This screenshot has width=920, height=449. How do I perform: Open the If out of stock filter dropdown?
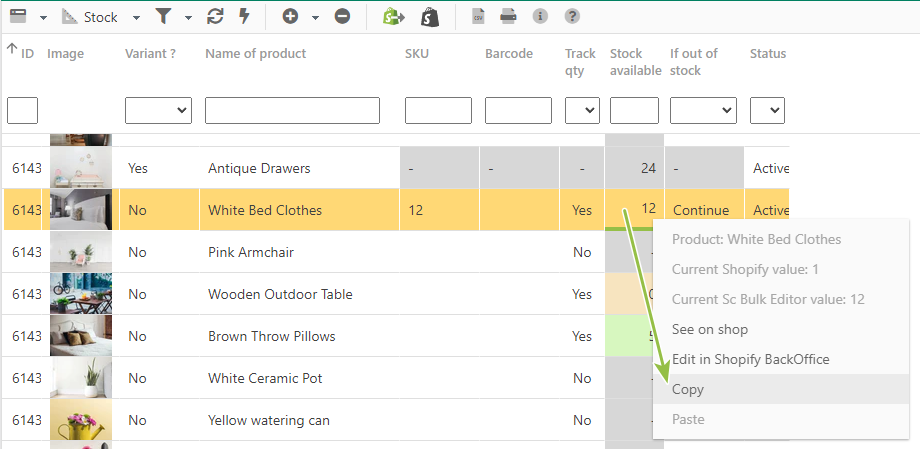tap(703, 110)
